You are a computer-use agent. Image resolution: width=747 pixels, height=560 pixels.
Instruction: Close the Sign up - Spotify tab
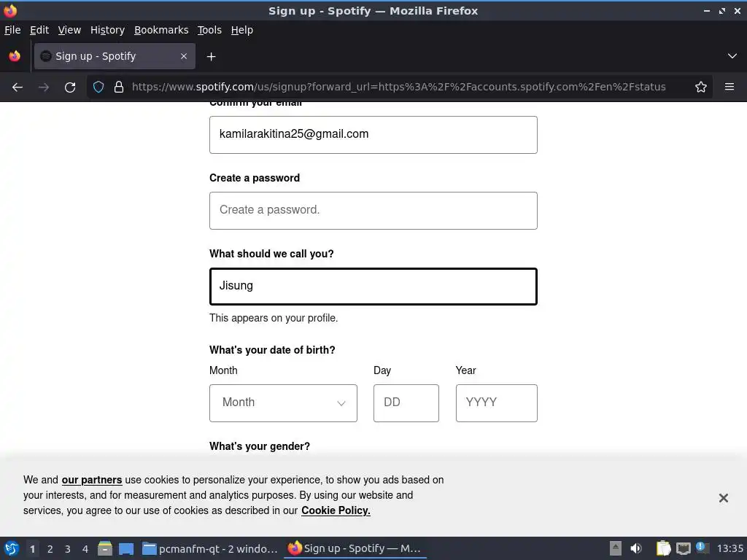coord(184,56)
